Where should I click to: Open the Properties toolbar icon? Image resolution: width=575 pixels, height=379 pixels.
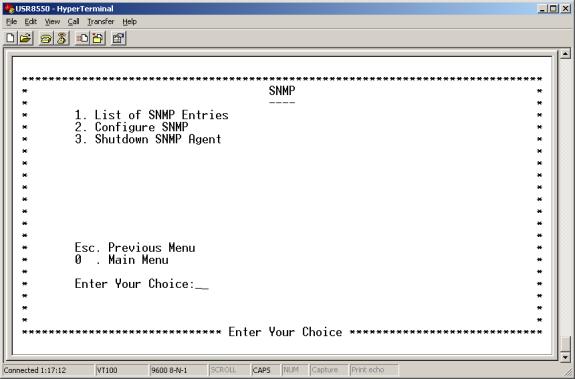click(x=118, y=38)
